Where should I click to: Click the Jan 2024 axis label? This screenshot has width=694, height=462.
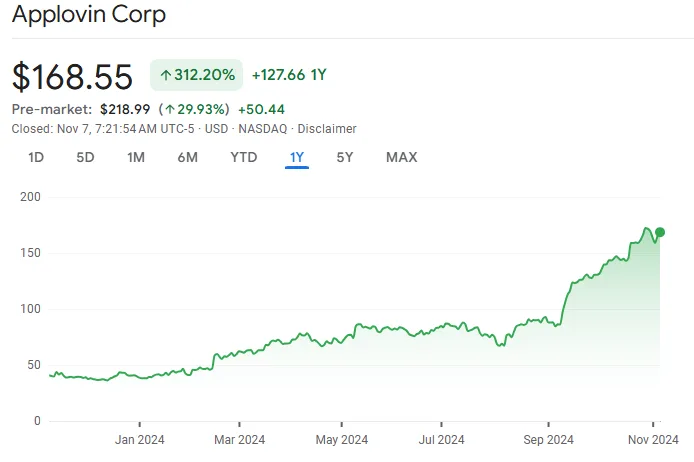[x=139, y=439]
